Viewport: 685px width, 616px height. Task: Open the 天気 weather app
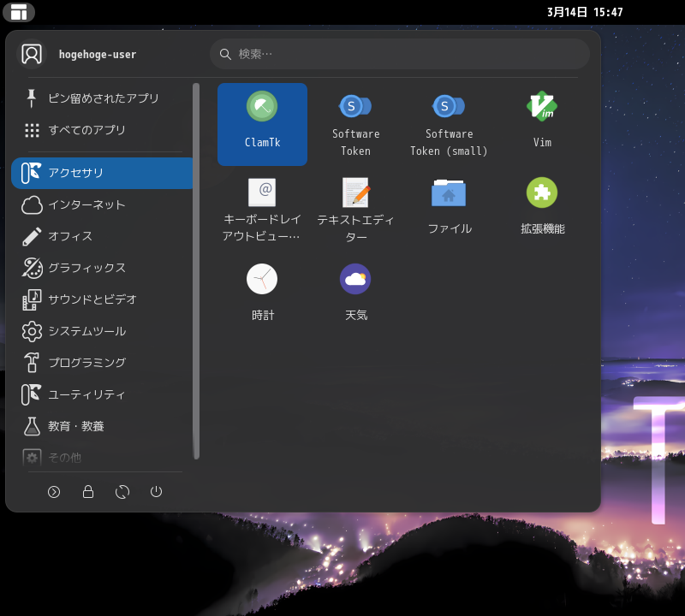(355, 291)
